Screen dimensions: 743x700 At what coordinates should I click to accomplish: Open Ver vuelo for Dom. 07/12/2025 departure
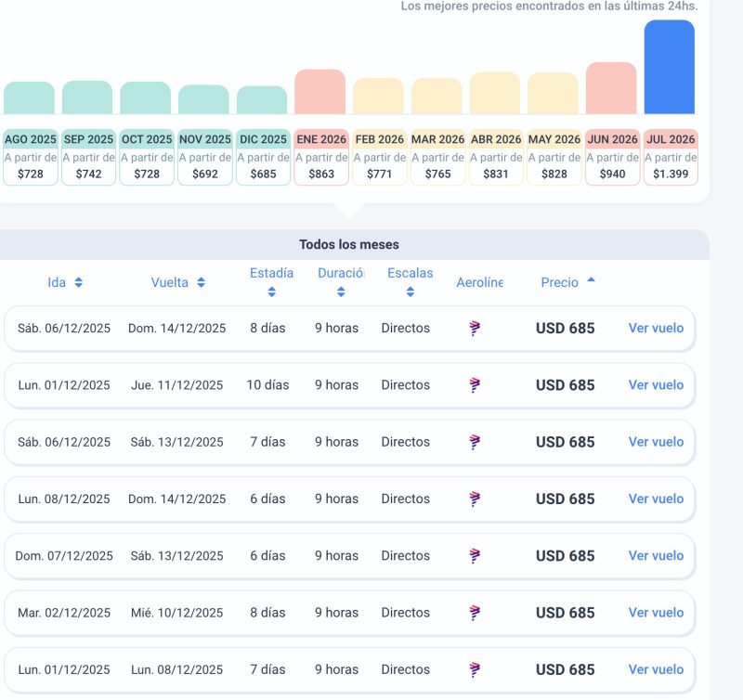coord(656,555)
